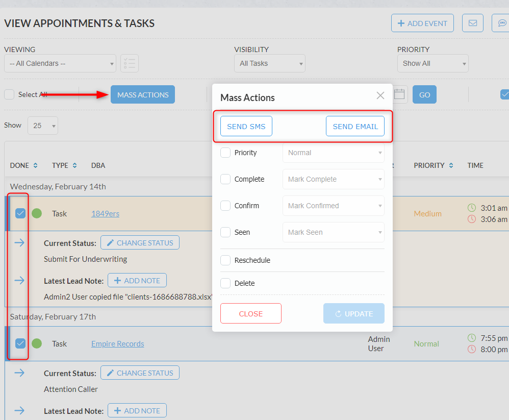Screen dimensions: 509x420
Task: Enable the Confirm checkbox in Mass Actions
Action: coord(225,206)
